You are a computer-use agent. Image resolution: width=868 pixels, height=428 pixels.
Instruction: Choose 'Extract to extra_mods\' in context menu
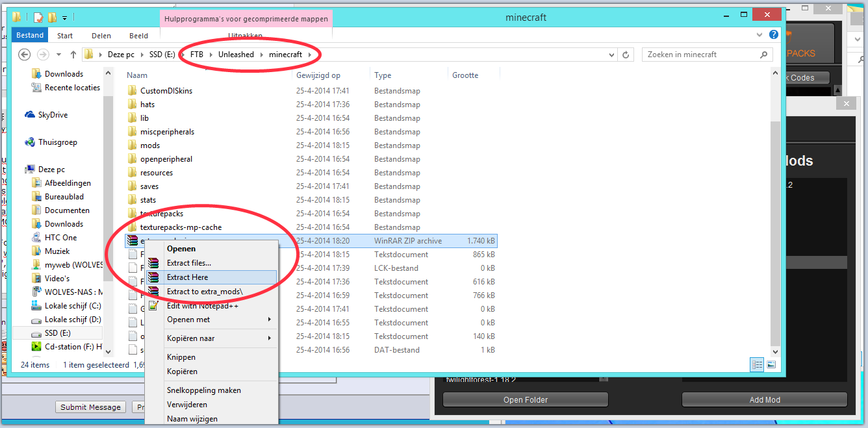pyautogui.click(x=212, y=292)
